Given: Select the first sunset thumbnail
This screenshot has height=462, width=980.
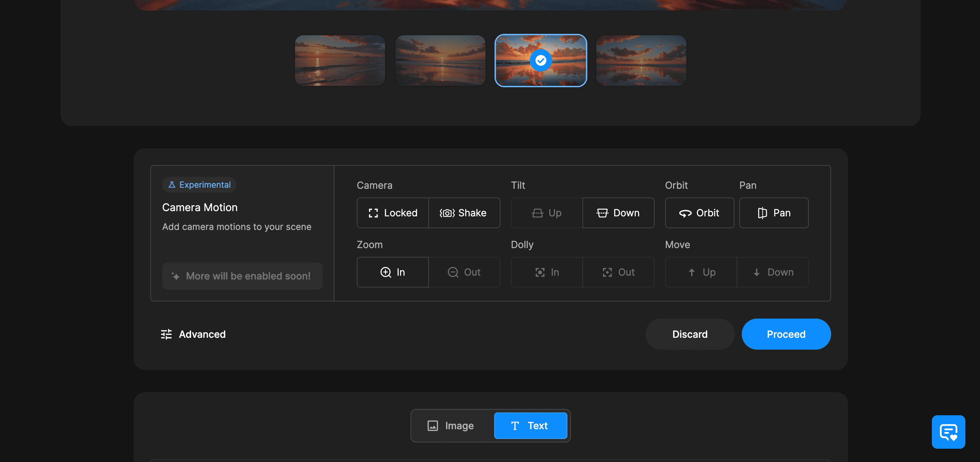Looking at the screenshot, I should (x=340, y=60).
